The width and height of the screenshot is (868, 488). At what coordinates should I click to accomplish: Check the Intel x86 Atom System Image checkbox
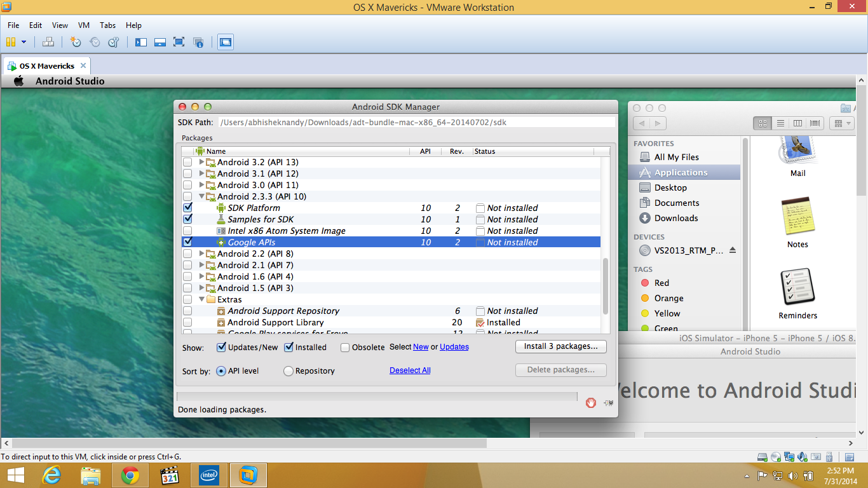click(x=187, y=231)
